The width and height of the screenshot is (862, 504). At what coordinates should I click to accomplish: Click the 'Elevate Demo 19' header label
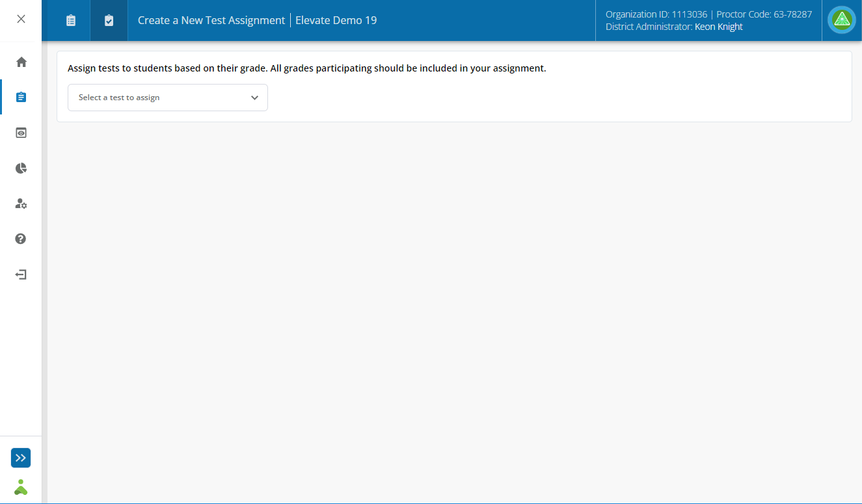click(x=336, y=20)
